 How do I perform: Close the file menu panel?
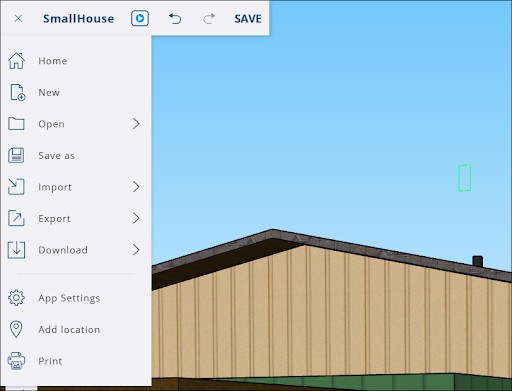pyautogui.click(x=18, y=19)
